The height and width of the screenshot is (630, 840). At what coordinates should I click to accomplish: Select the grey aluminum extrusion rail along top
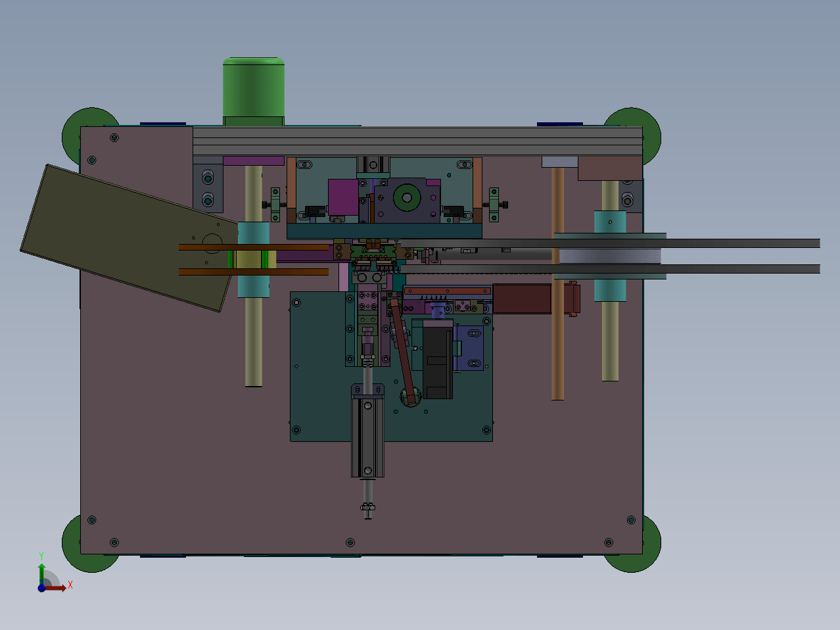(x=417, y=141)
